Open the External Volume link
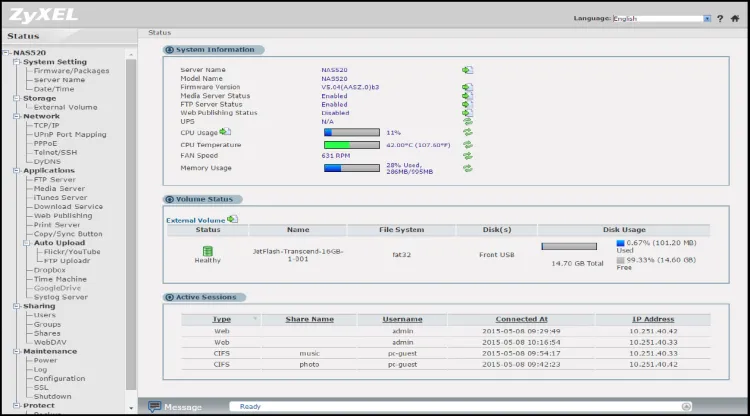The width and height of the screenshot is (750, 416). pos(195,219)
